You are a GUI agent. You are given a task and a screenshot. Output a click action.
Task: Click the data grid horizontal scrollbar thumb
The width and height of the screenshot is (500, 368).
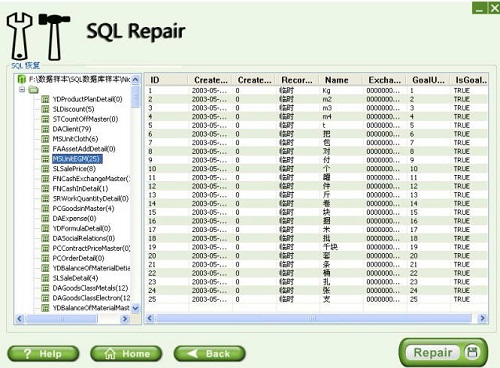click(313, 318)
